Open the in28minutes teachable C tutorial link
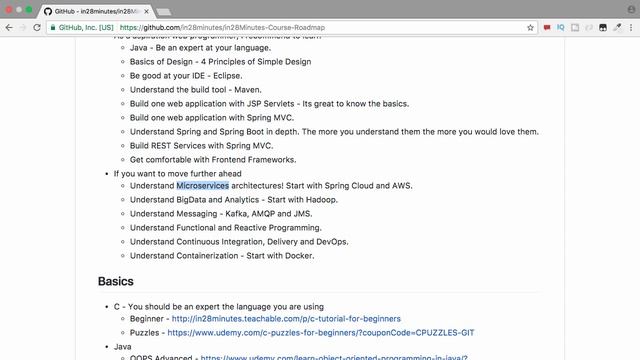The image size is (640, 360). pyautogui.click(x=286, y=318)
